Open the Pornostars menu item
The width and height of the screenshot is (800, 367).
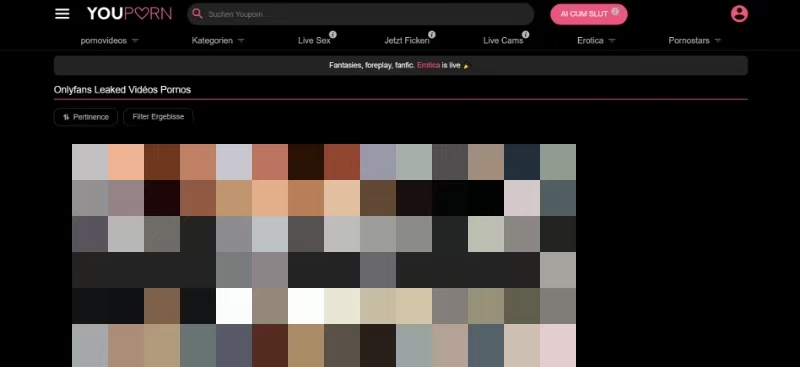pos(689,41)
